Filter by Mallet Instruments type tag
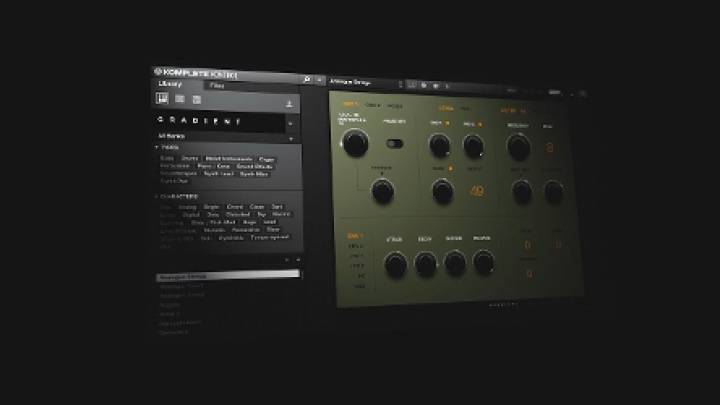Viewport: 720px width, 405px height. point(229,159)
